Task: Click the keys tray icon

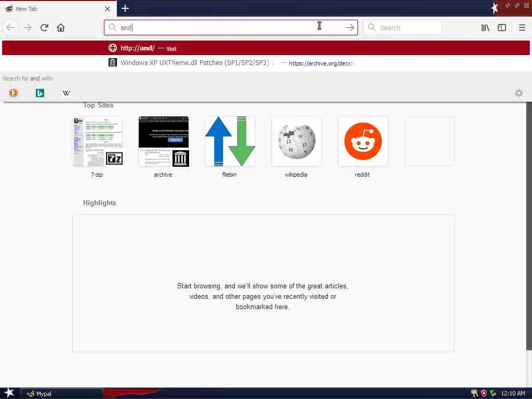Action: coord(474,393)
